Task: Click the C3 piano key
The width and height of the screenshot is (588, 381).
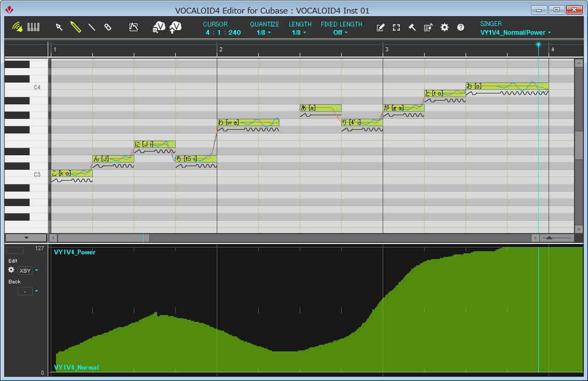Action: (26, 174)
